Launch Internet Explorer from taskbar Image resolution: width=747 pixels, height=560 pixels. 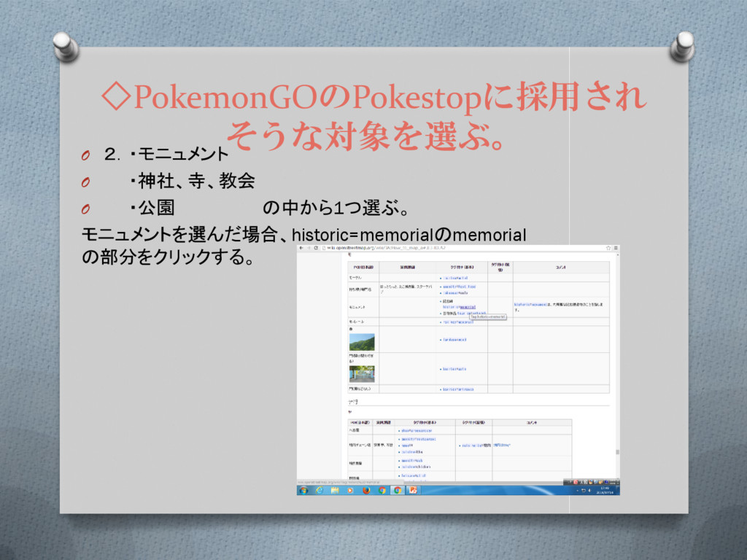320,490
